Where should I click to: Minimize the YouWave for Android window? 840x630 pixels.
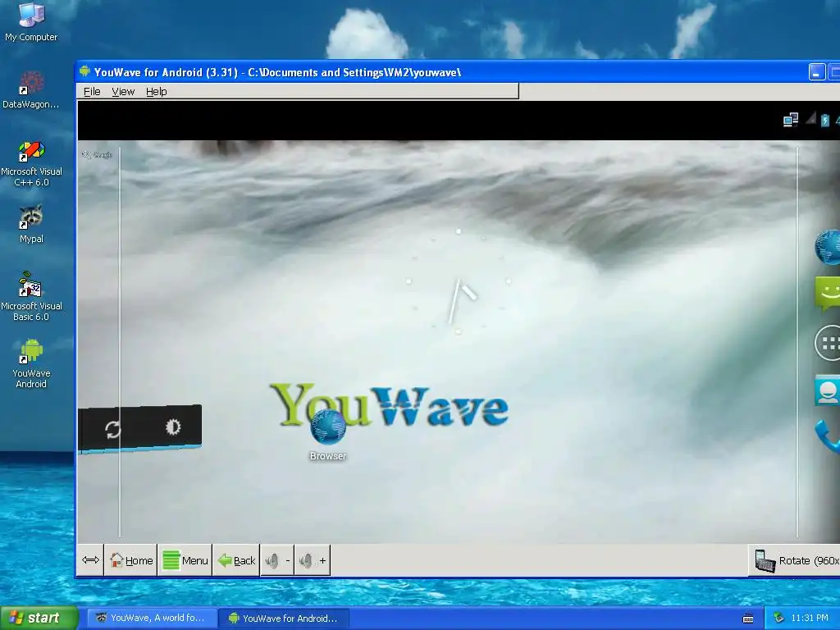tap(816, 72)
